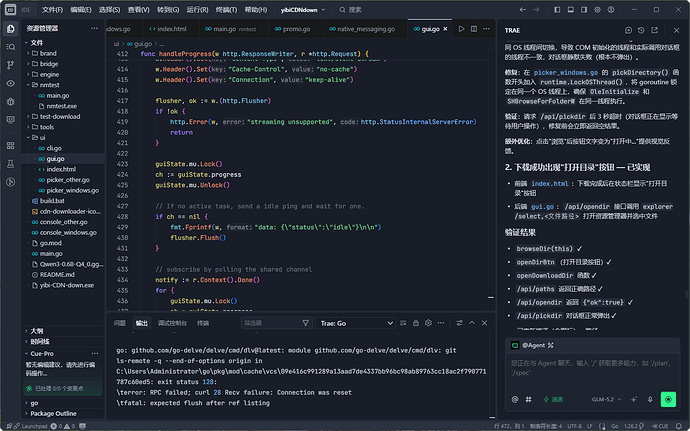
Task: Toggle the primary sidebar layout icon
Action: (557, 10)
